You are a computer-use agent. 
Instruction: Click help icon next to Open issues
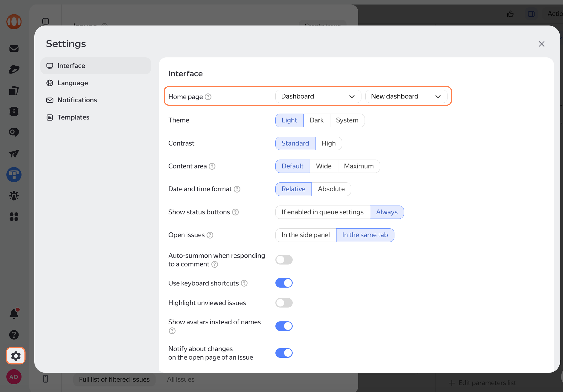(210, 235)
